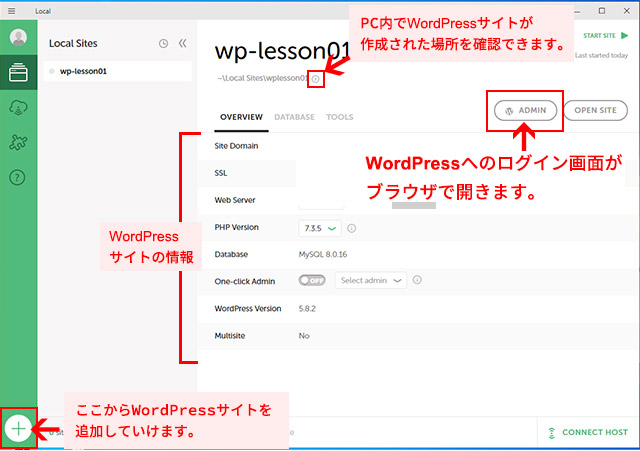The height and width of the screenshot is (451, 640).
Task: Open site folder arrow next to path
Action: pyautogui.click(x=316, y=79)
